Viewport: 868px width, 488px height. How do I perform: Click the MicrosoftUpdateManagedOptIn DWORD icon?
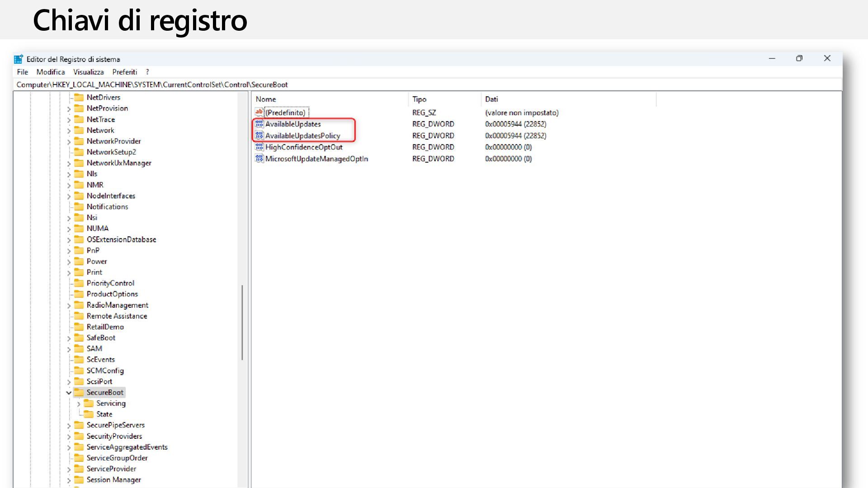coord(259,159)
